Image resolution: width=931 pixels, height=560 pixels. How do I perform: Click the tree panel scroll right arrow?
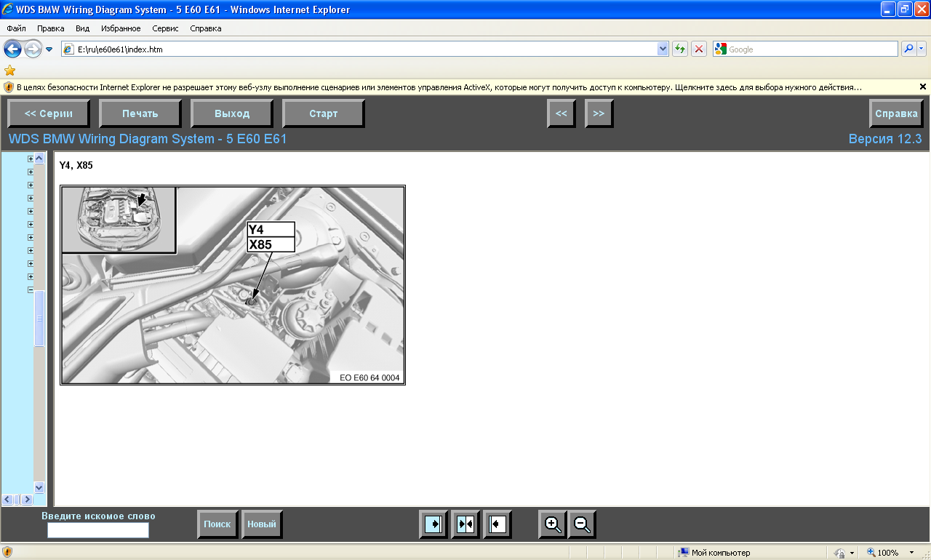coord(28,500)
